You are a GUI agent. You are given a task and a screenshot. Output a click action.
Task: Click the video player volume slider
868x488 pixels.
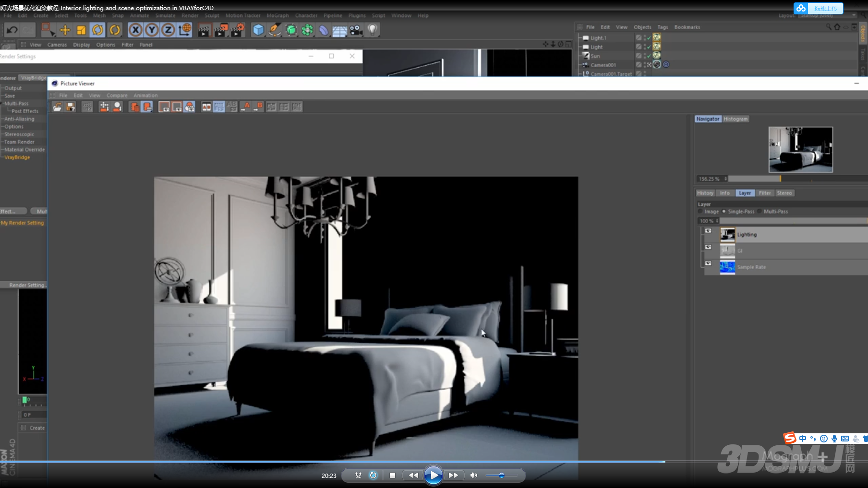tap(501, 476)
